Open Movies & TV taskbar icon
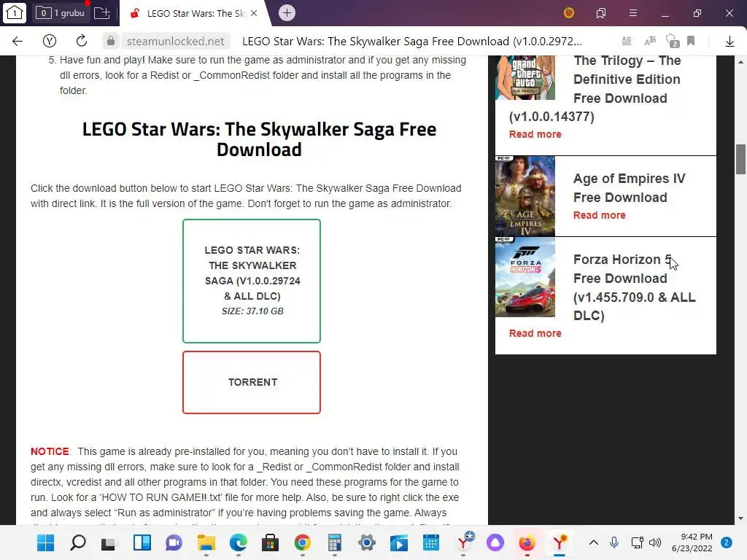Viewport: 747px width, 560px height. coord(399,542)
